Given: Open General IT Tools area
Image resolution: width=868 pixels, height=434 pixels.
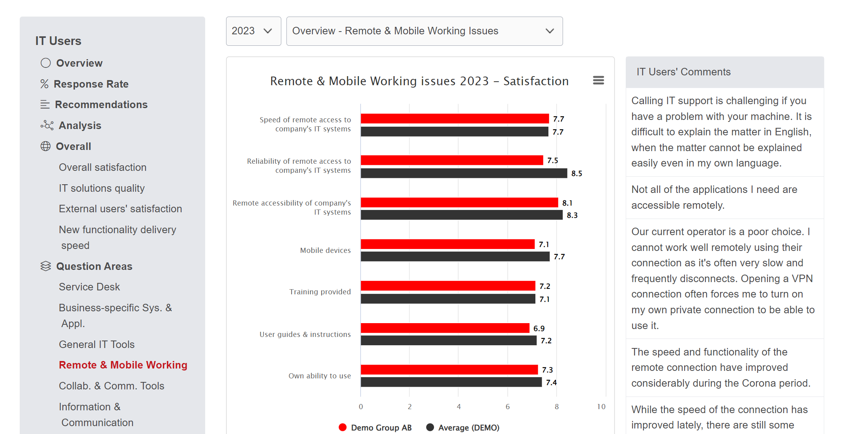Looking at the screenshot, I should (97, 344).
